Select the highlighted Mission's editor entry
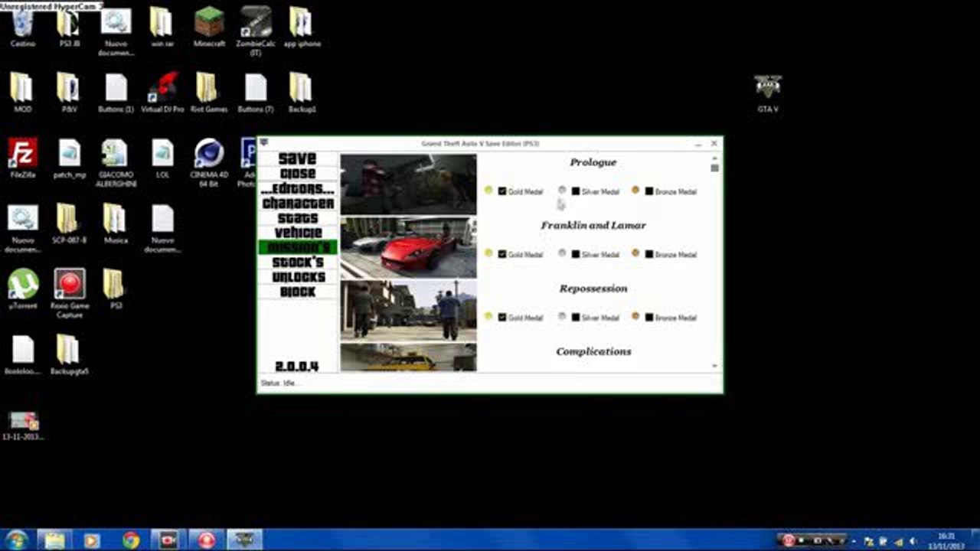This screenshot has height=551, width=980. coord(298,248)
